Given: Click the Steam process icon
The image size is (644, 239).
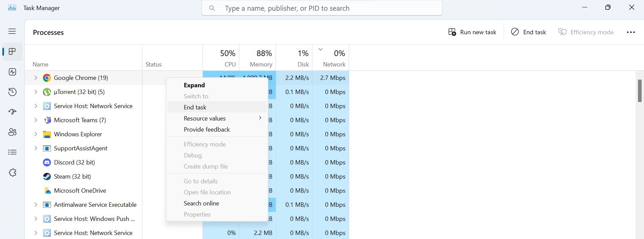Looking at the screenshot, I should click(x=47, y=177).
